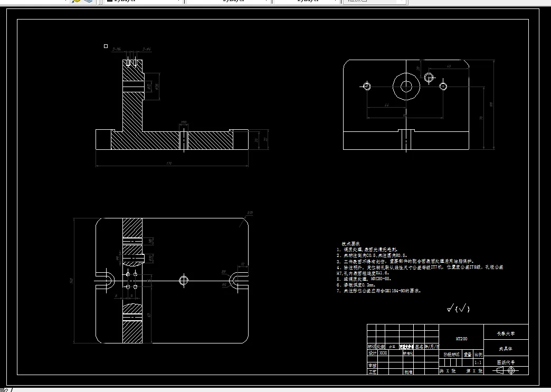Select technical note 6 mentioning 0.3mm

pyautogui.click(x=356, y=285)
